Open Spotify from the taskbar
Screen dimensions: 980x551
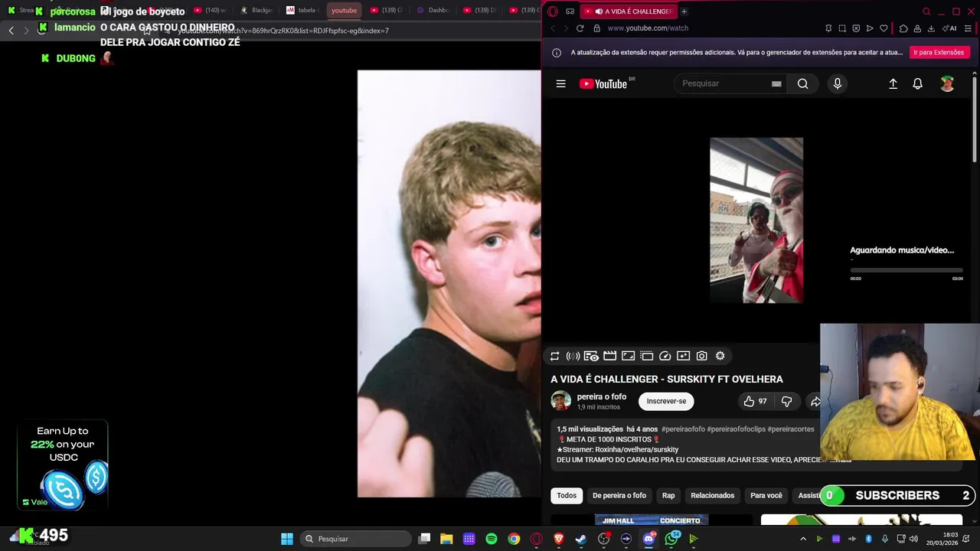click(x=492, y=539)
